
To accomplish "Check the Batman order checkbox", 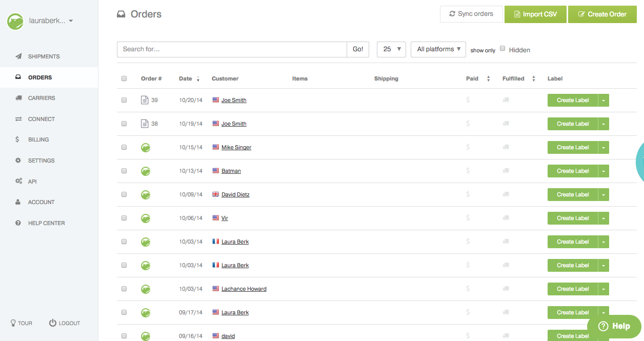I will click(x=124, y=171).
